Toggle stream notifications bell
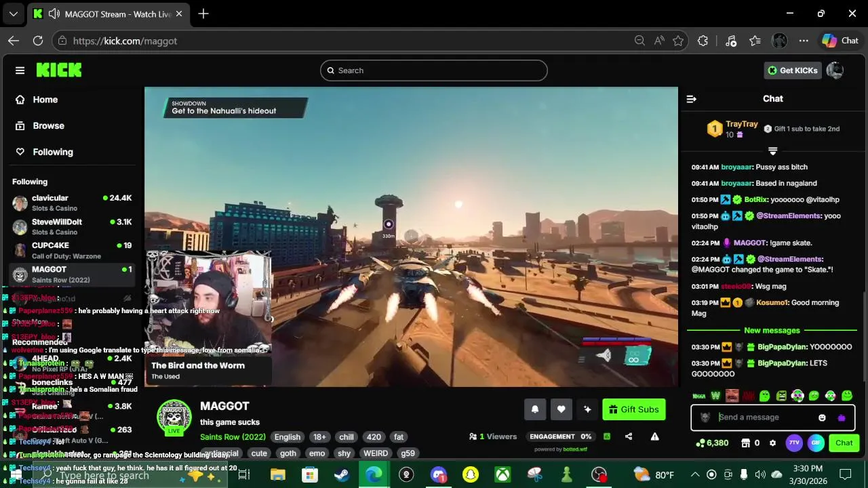This screenshot has width=868, height=488. pyautogui.click(x=535, y=409)
